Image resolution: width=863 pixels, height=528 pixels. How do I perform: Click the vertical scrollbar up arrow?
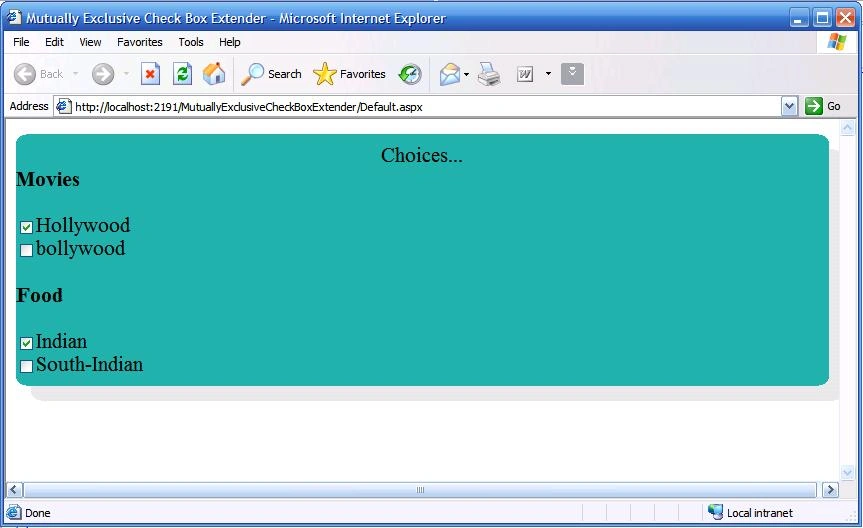pos(848,128)
